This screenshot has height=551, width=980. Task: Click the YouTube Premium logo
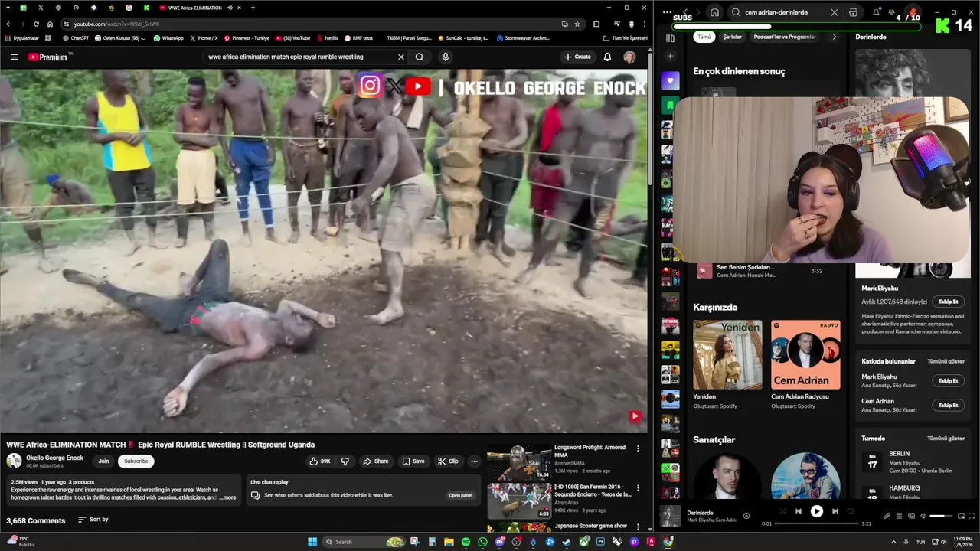click(x=47, y=57)
